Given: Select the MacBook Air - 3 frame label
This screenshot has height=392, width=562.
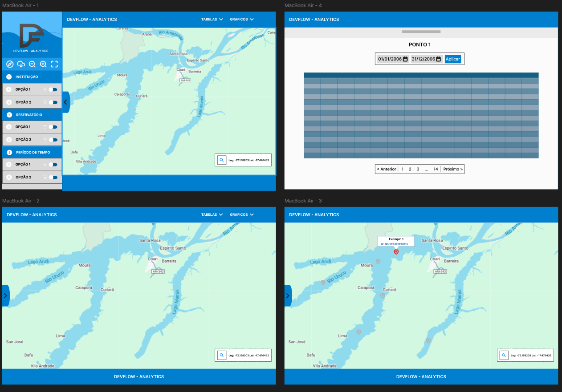Looking at the screenshot, I should pos(303,201).
